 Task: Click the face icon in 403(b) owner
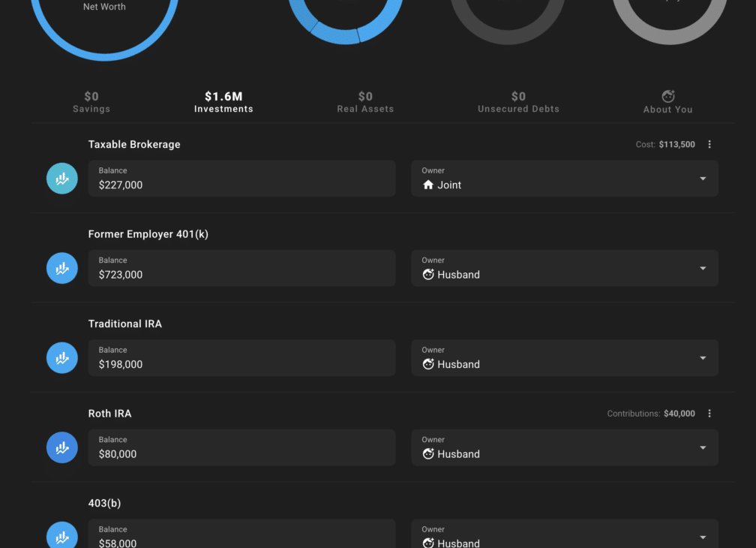pos(428,543)
